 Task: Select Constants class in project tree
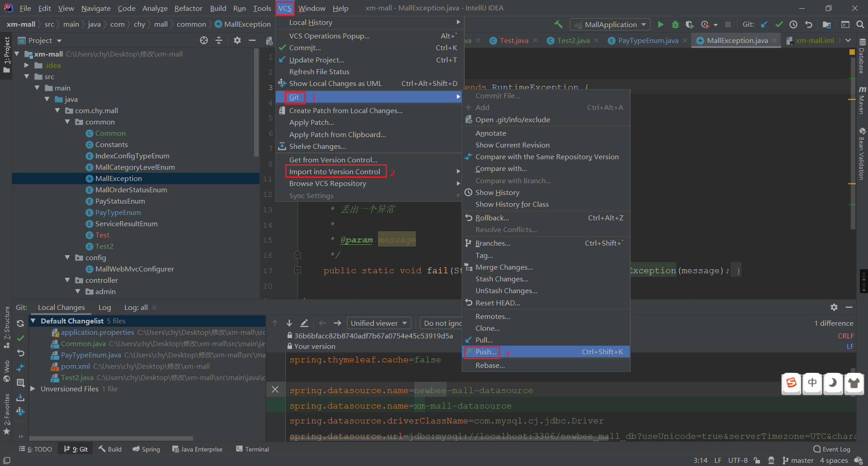pyautogui.click(x=111, y=144)
